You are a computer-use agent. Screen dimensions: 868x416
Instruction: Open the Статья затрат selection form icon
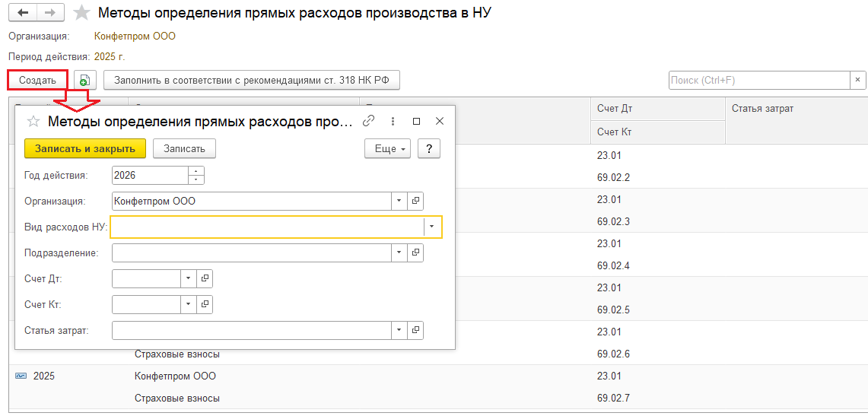coord(415,331)
